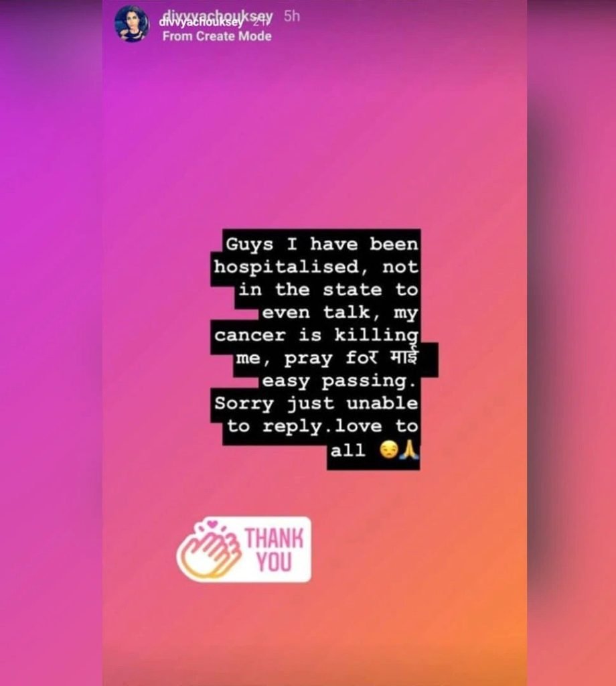Skip to next story via right blurred edge
Image resolution: width=616 pixels, height=686 pixels.
571,343
